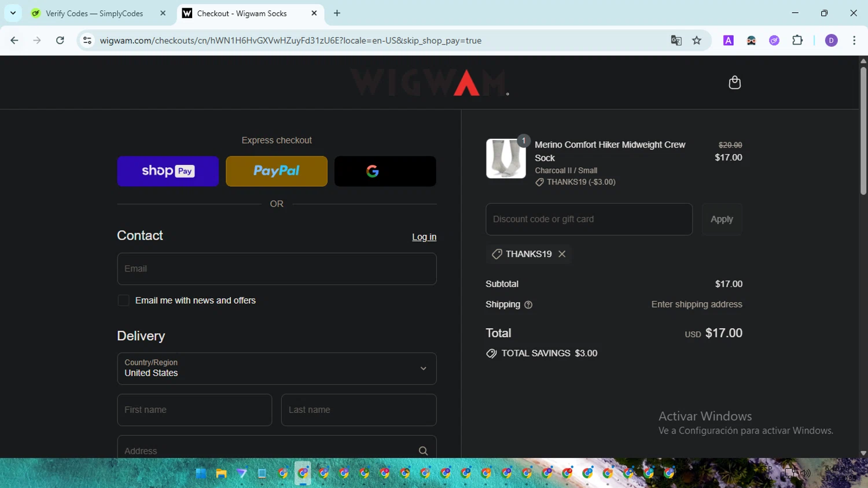
Task: View site information icon in address bar
Action: click(x=87, y=41)
